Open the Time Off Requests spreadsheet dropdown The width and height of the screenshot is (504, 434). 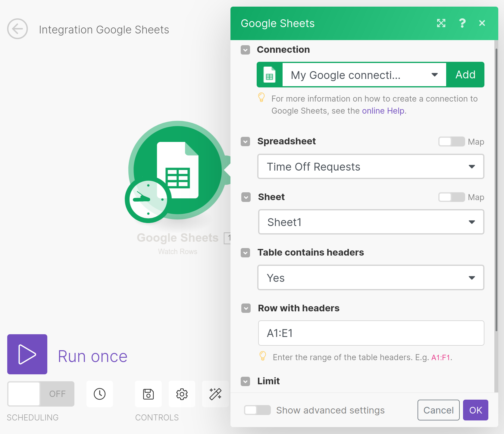pos(371,167)
